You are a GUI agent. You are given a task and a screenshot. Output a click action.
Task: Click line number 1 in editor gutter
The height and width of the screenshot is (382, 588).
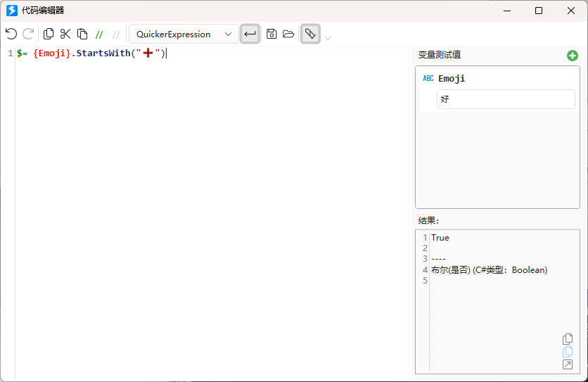pos(10,53)
